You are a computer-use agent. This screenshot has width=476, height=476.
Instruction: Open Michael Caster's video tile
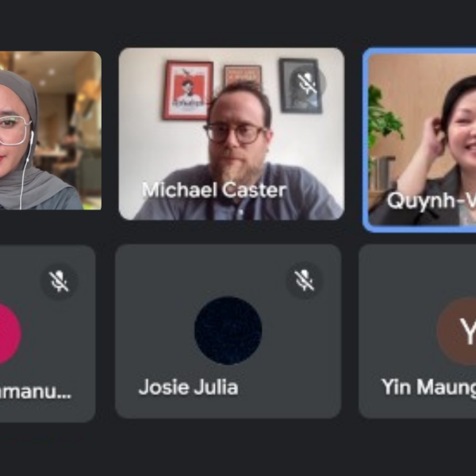click(232, 134)
